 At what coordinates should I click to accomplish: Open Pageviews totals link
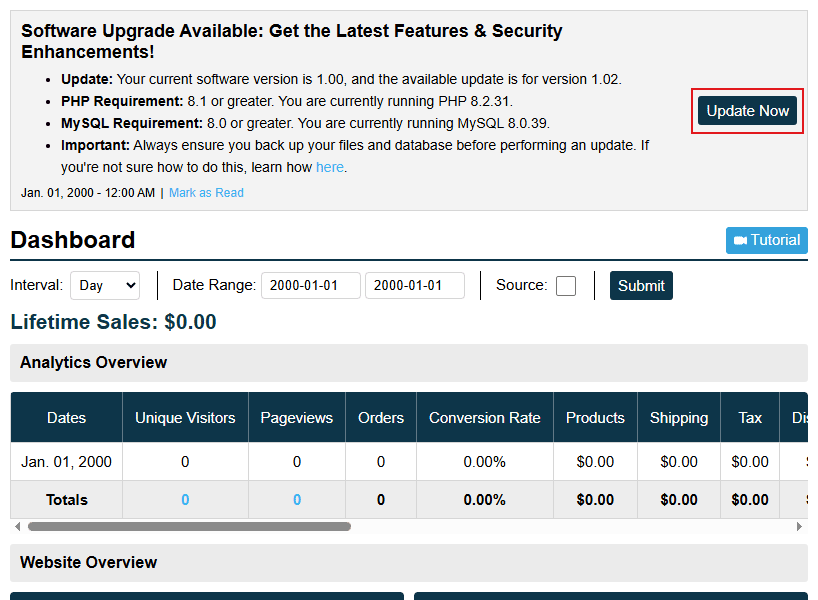pyautogui.click(x=297, y=500)
